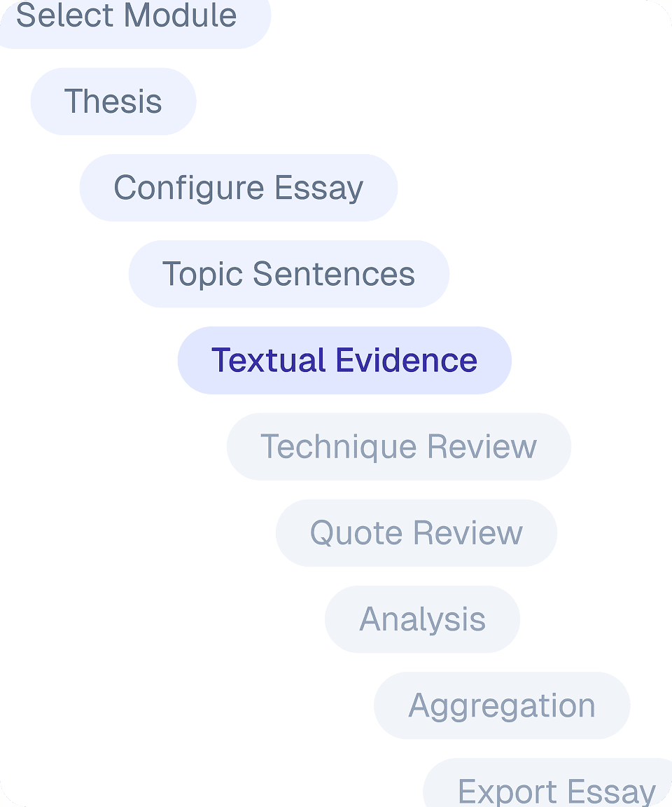
Task: Move to the Aggregation module
Action: point(502,705)
